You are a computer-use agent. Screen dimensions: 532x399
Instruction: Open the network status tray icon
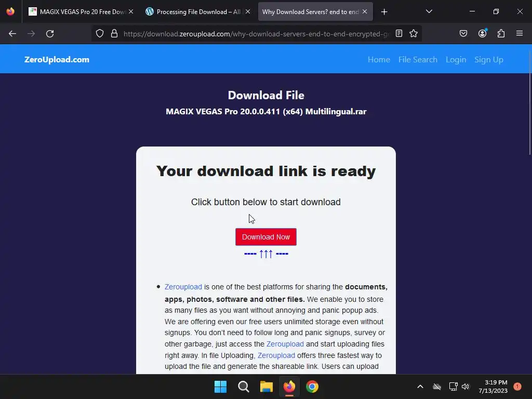point(453,387)
